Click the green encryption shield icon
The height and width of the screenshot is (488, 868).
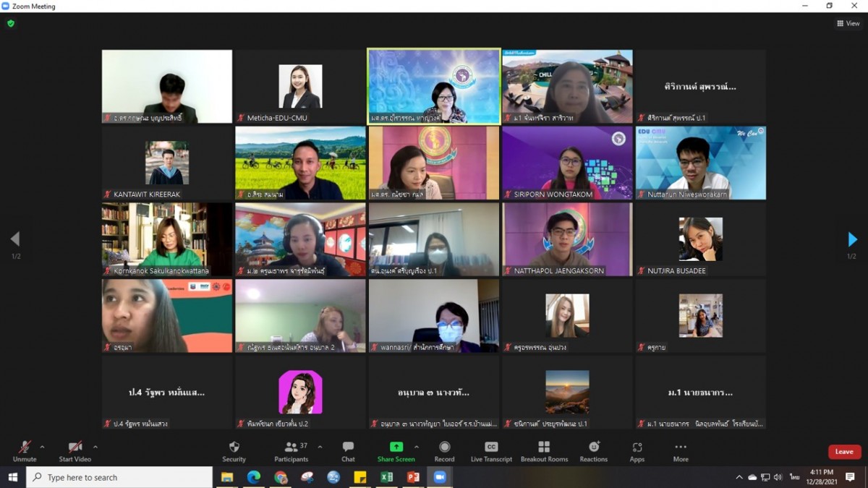(x=11, y=23)
